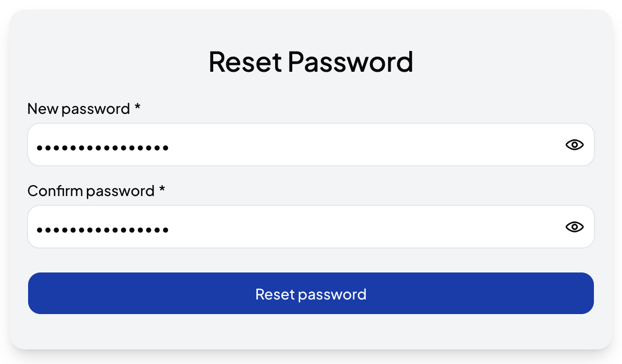Click the asterisk beside New password
Image resolution: width=622 pixels, height=364 pixels.
pos(137,107)
